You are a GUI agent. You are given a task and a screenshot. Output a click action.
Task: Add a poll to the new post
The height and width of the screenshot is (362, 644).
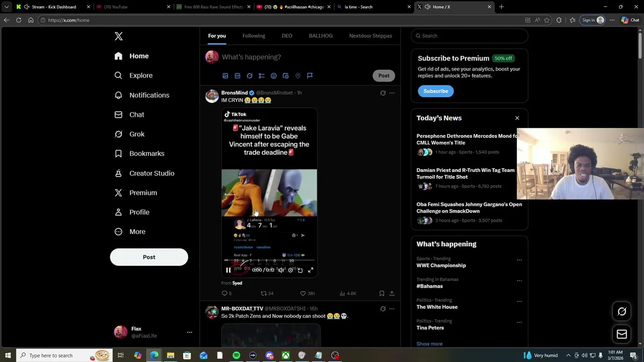(x=262, y=76)
